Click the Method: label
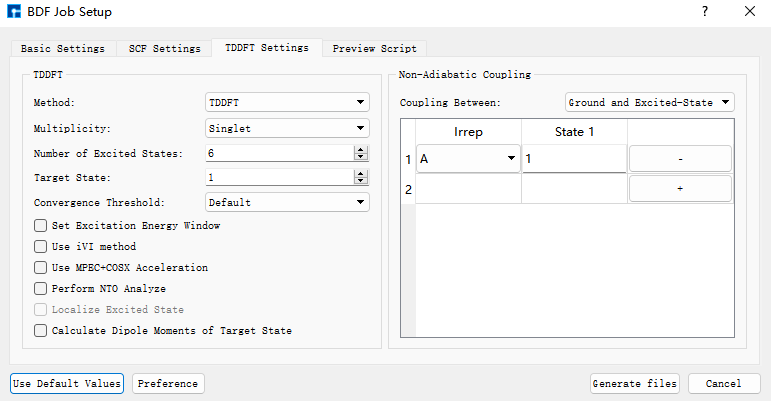This screenshot has width=771, height=401. tap(54, 103)
